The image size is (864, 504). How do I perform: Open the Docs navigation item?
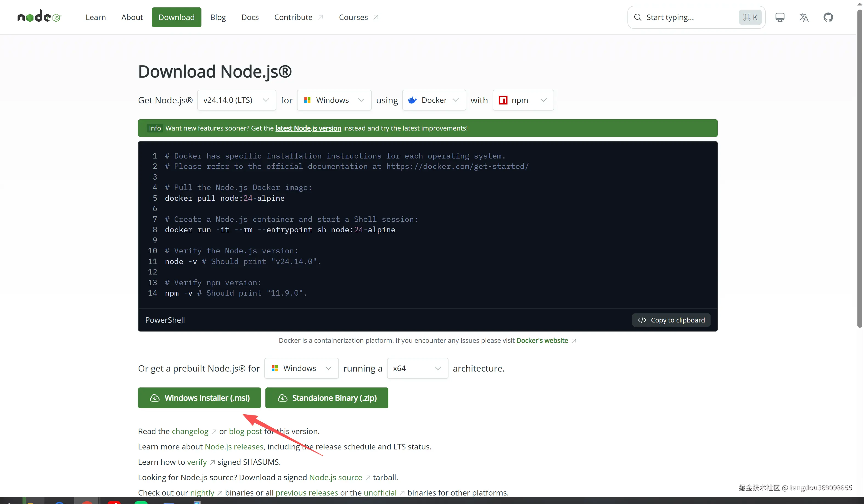(x=249, y=17)
